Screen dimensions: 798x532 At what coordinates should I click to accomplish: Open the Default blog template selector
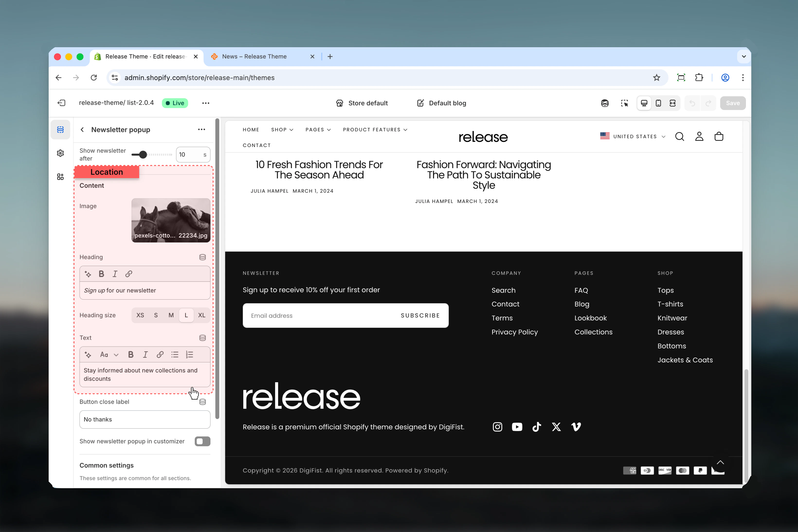click(x=442, y=103)
